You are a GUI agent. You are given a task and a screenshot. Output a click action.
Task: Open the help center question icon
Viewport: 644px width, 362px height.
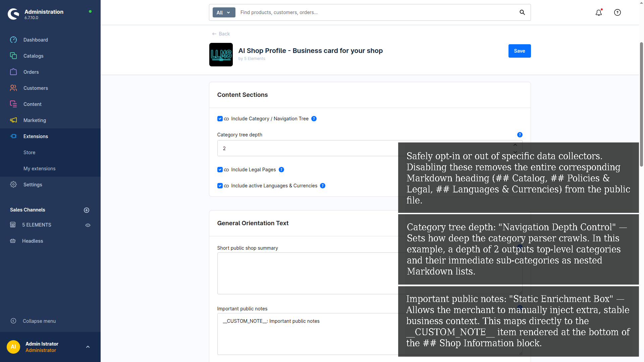click(618, 12)
